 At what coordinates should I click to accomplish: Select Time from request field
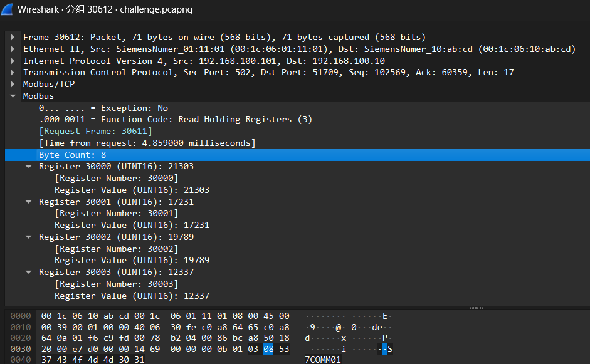[147, 143]
